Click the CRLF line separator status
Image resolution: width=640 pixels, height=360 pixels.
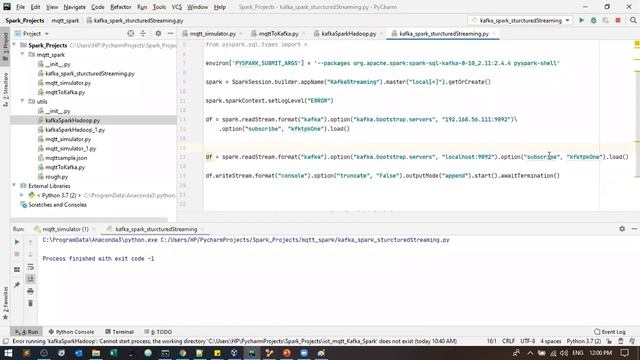point(508,341)
